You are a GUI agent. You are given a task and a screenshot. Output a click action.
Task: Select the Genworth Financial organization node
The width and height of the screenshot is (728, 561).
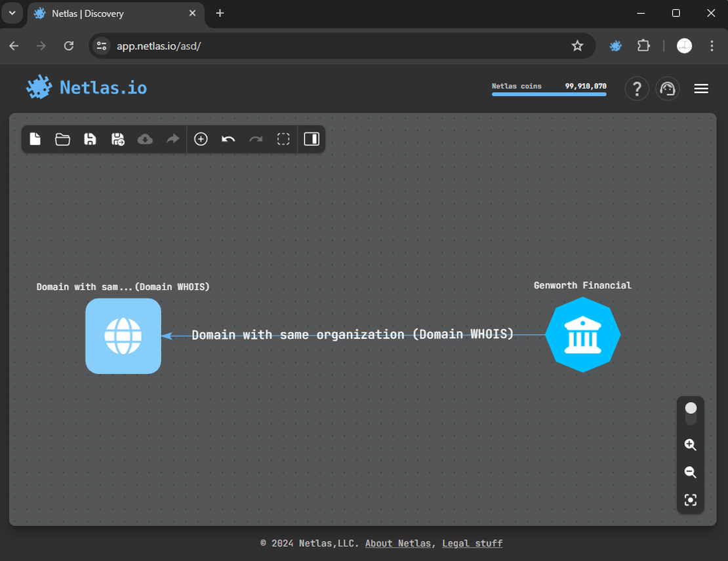[x=582, y=335]
